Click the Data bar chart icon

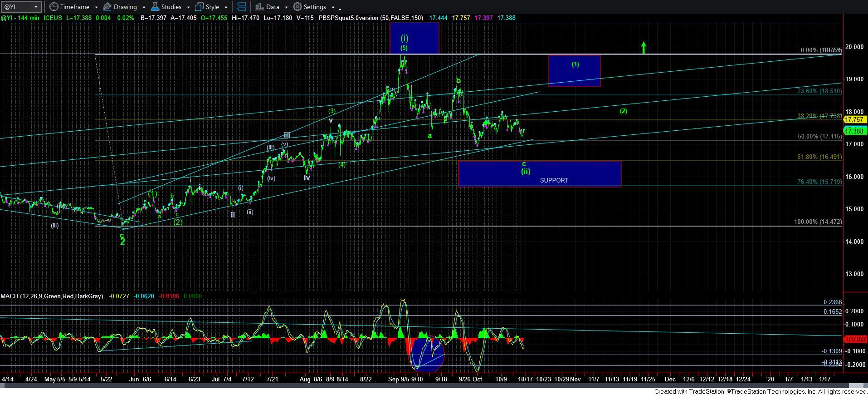point(259,7)
